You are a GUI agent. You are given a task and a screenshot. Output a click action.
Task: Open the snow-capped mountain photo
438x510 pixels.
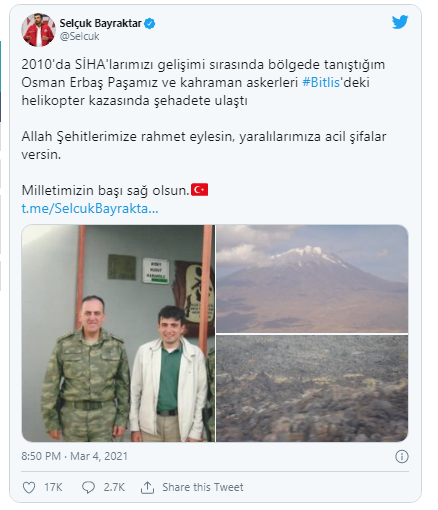tap(312, 279)
